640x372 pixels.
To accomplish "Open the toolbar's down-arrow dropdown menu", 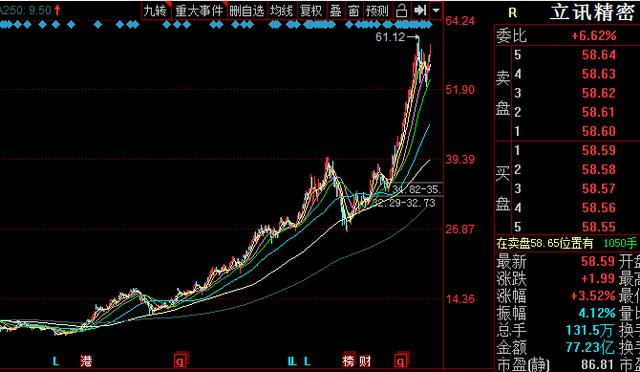I will pos(436,11).
